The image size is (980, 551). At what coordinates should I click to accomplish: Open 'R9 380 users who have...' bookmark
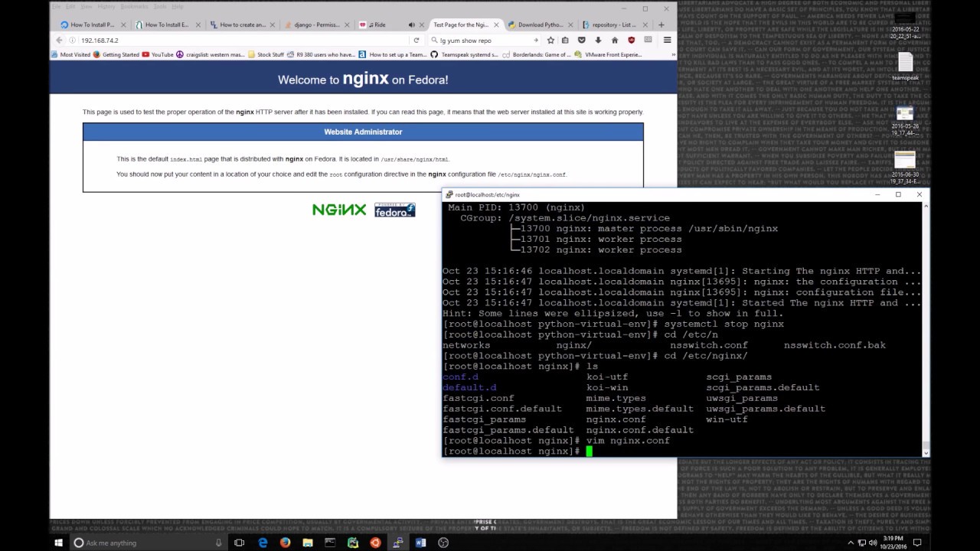click(x=321, y=54)
